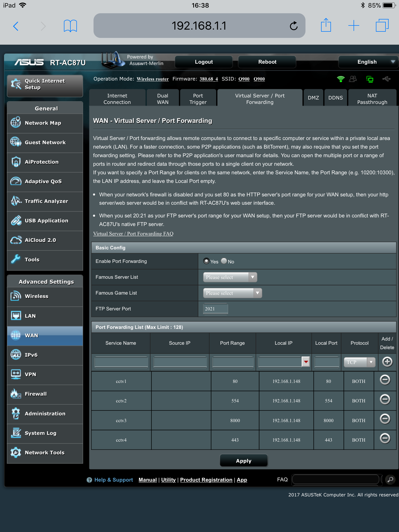The width and height of the screenshot is (399, 532).
Task: Click the add port forwarding rule plus icon
Action: [x=387, y=362]
